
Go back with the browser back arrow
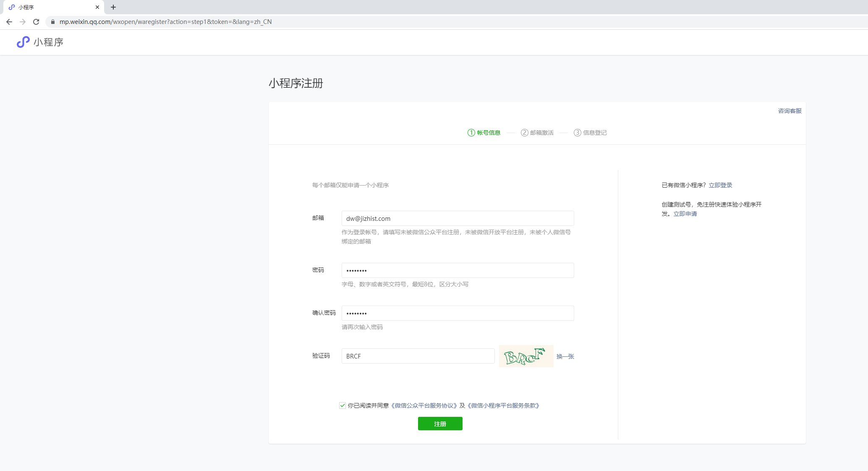point(9,22)
